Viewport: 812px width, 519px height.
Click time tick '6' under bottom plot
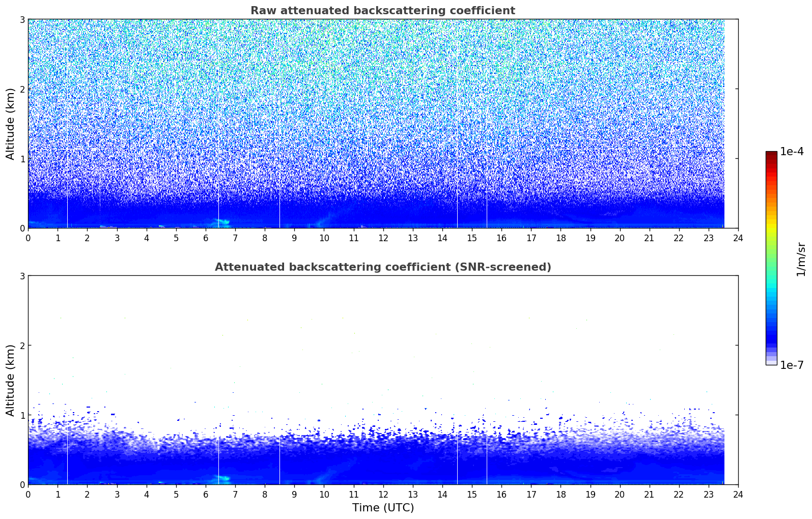tap(206, 494)
